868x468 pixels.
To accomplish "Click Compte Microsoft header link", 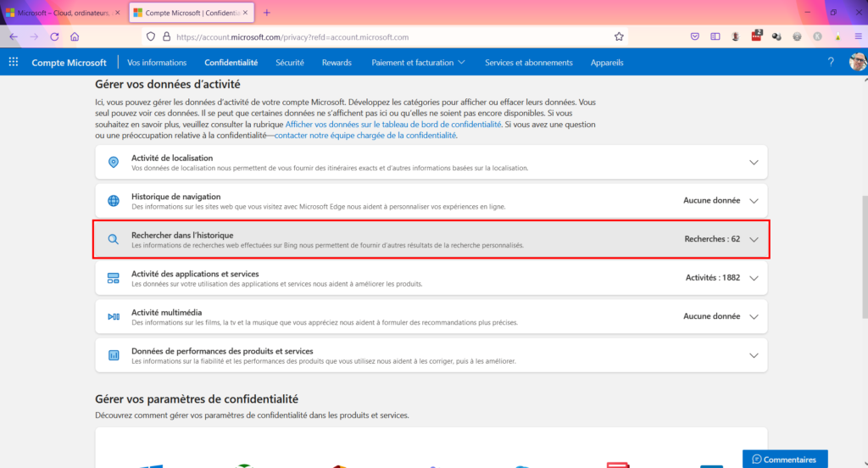I will (69, 63).
